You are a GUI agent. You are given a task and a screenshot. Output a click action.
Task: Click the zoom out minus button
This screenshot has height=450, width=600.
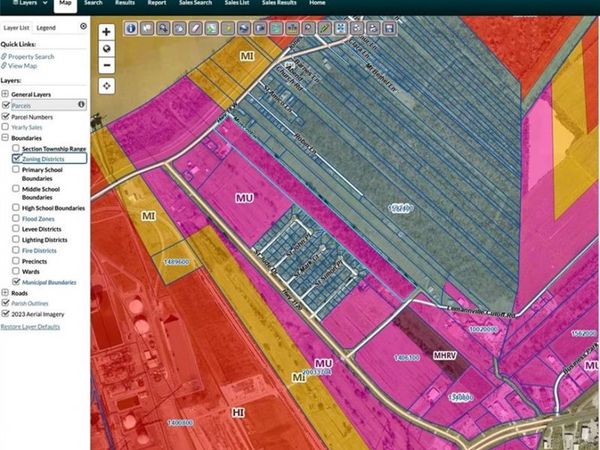pyautogui.click(x=107, y=65)
